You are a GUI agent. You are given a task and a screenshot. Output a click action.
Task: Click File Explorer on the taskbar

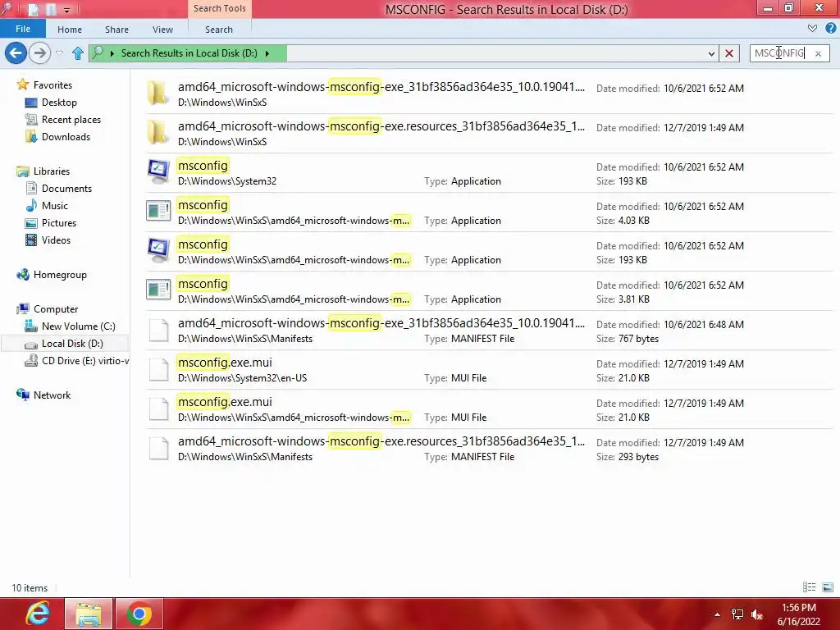pos(89,614)
